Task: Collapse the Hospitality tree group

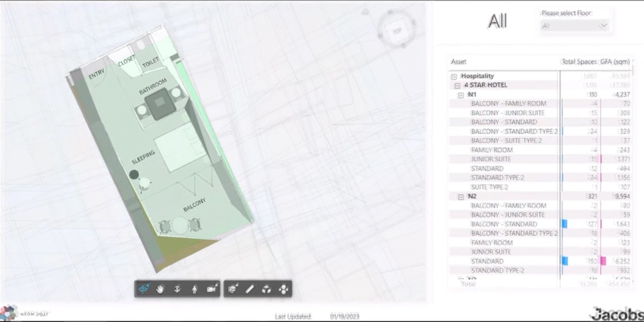Action: 454,76
